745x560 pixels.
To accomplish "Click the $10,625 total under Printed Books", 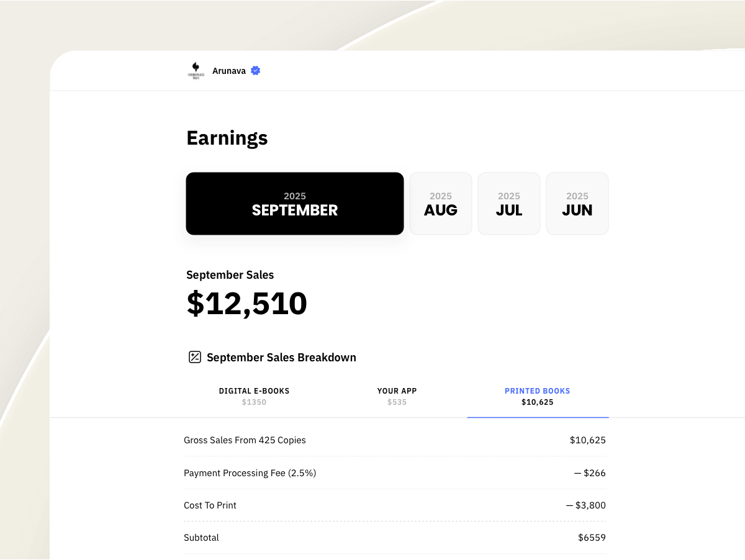I will [x=537, y=402].
